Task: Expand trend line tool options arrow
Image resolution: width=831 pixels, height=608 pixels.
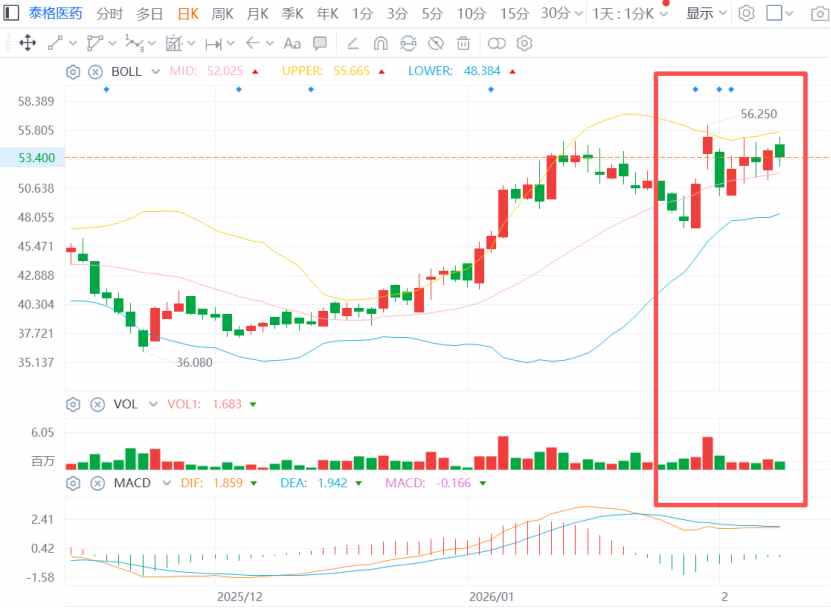Action: 73,43
